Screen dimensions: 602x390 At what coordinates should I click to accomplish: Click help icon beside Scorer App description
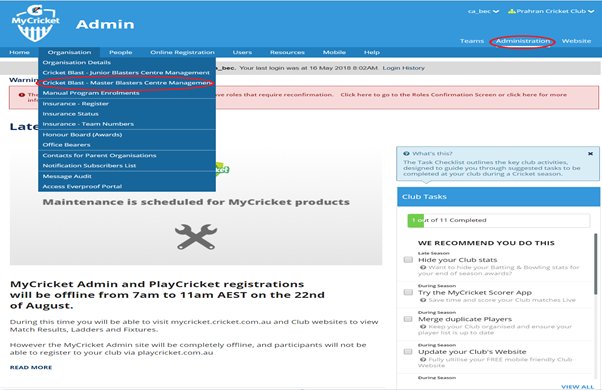click(x=423, y=300)
